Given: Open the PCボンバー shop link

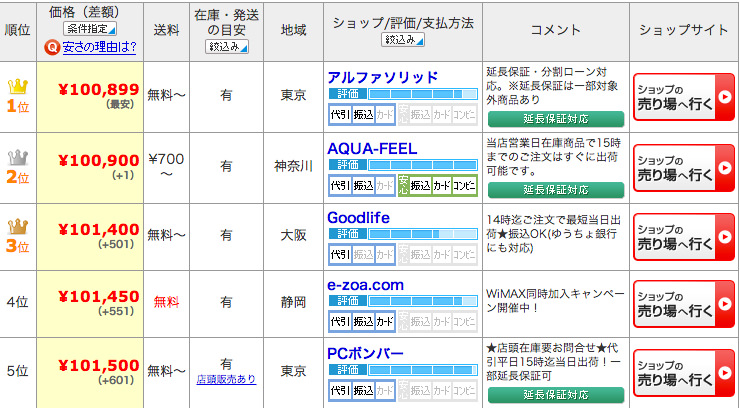Looking at the screenshot, I should [x=365, y=353].
